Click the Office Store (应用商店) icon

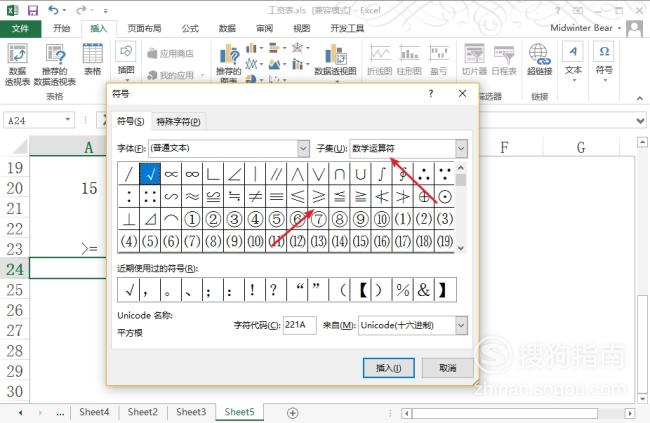tap(171, 53)
